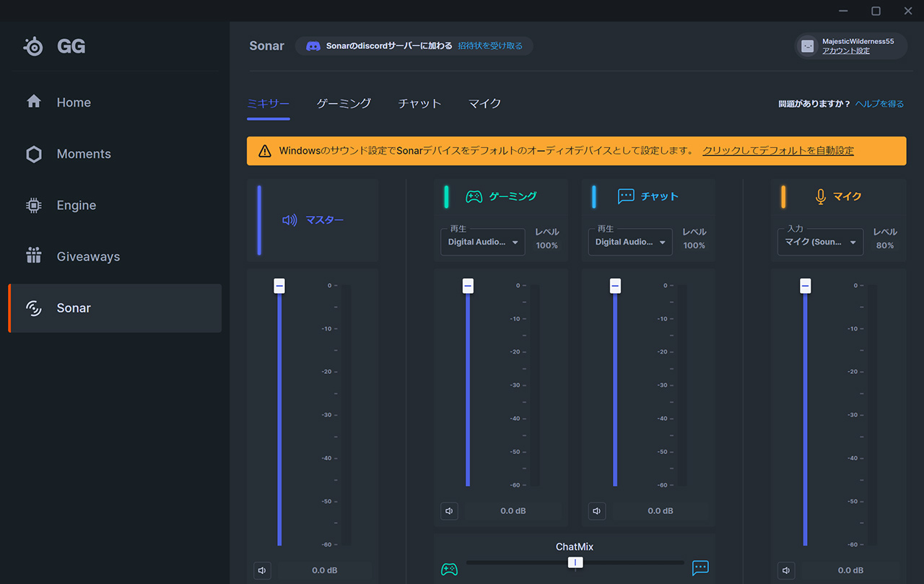Mute the ゲーミング channel speaker button

click(x=449, y=511)
